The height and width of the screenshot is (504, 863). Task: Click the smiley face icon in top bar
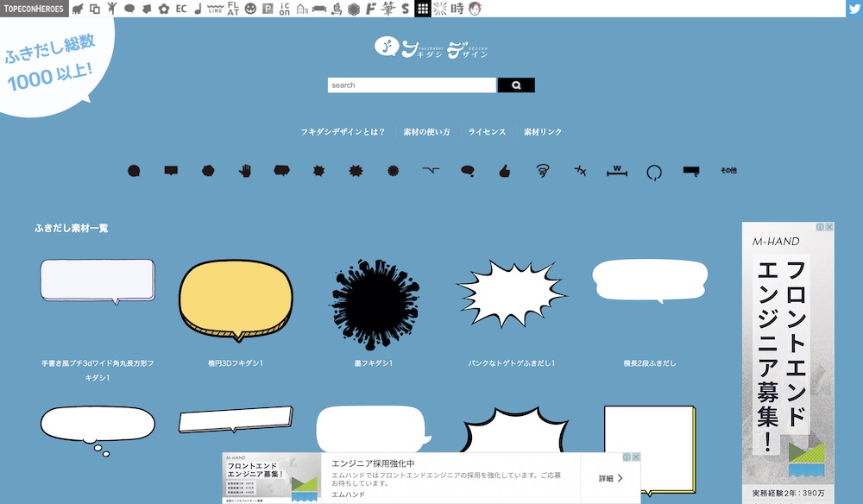tap(250, 9)
